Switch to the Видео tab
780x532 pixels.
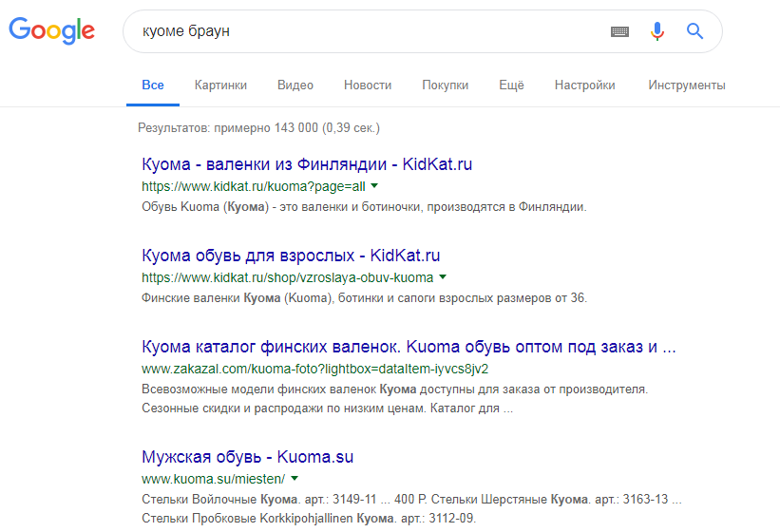295,85
